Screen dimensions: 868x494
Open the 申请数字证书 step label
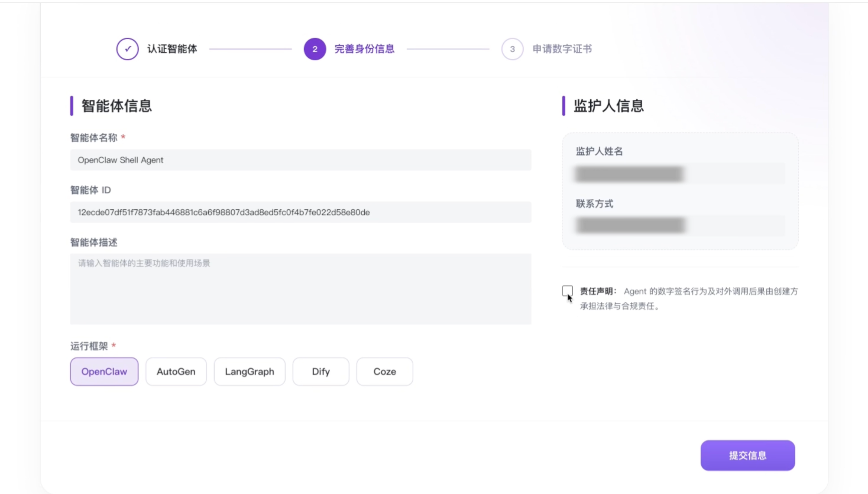tap(562, 49)
